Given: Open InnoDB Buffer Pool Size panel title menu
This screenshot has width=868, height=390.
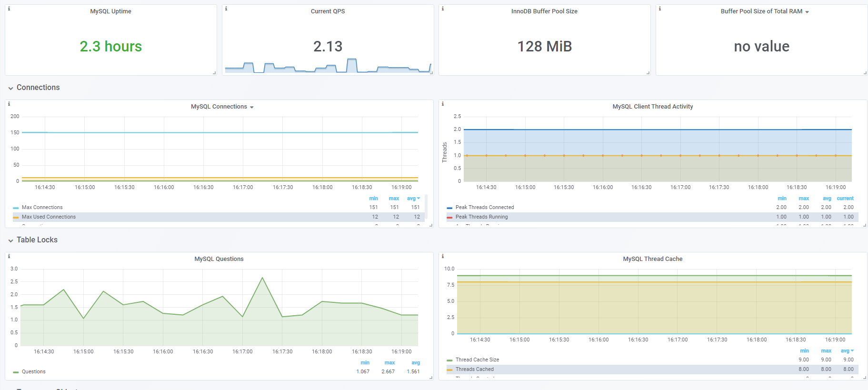Looking at the screenshot, I should pyautogui.click(x=545, y=11).
